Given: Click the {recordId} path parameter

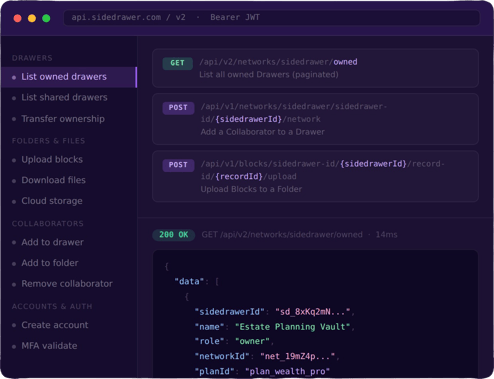Looking at the screenshot, I should point(239,176).
